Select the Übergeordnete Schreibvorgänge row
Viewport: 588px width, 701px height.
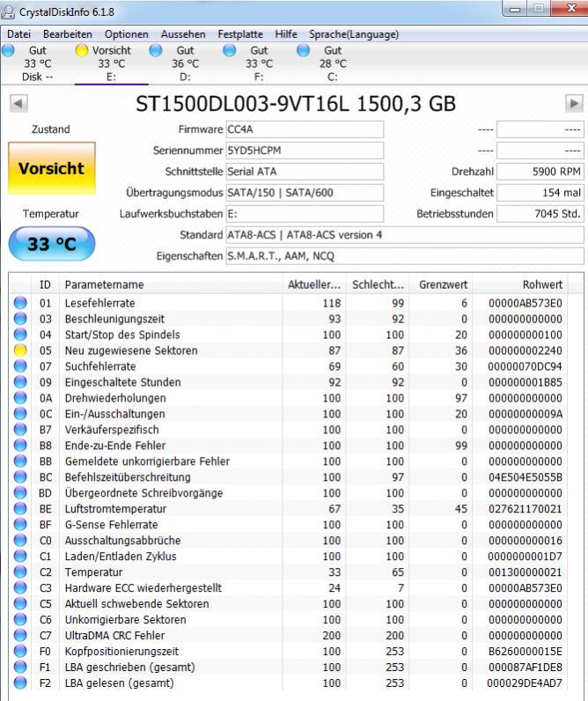pyautogui.click(x=288, y=492)
